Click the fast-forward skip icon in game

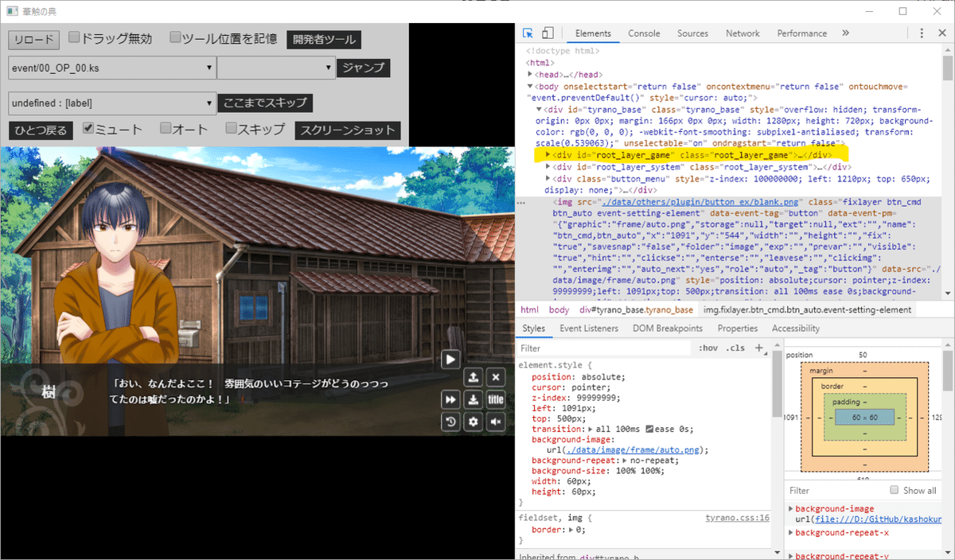point(450,399)
